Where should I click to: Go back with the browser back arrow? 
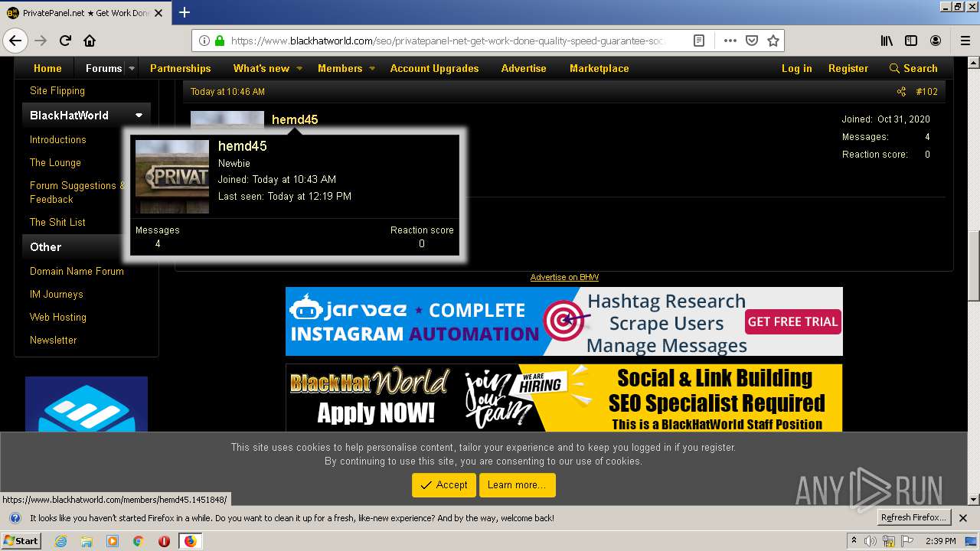[15, 41]
